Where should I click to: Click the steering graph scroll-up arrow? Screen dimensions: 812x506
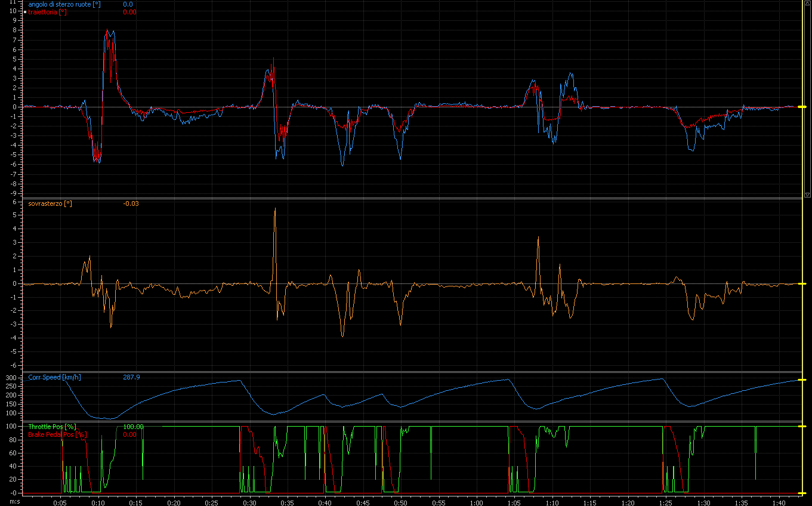(x=807, y=3)
